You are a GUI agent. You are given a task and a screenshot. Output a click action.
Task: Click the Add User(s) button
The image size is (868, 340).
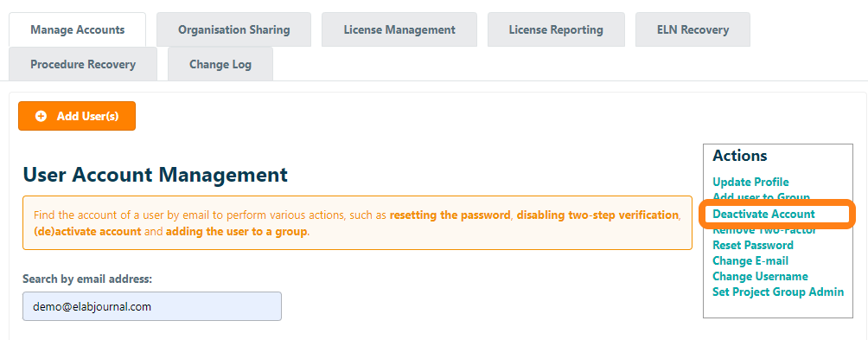click(77, 116)
